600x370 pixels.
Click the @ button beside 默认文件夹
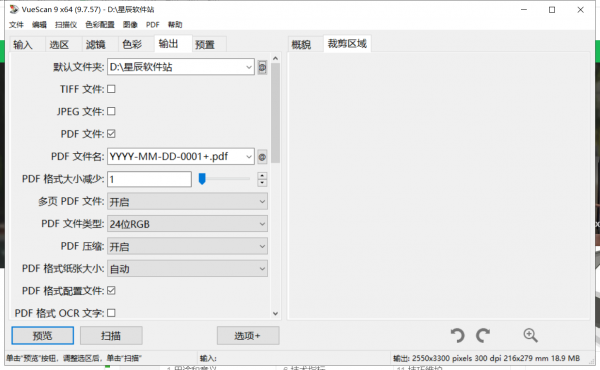click(262, 67)
